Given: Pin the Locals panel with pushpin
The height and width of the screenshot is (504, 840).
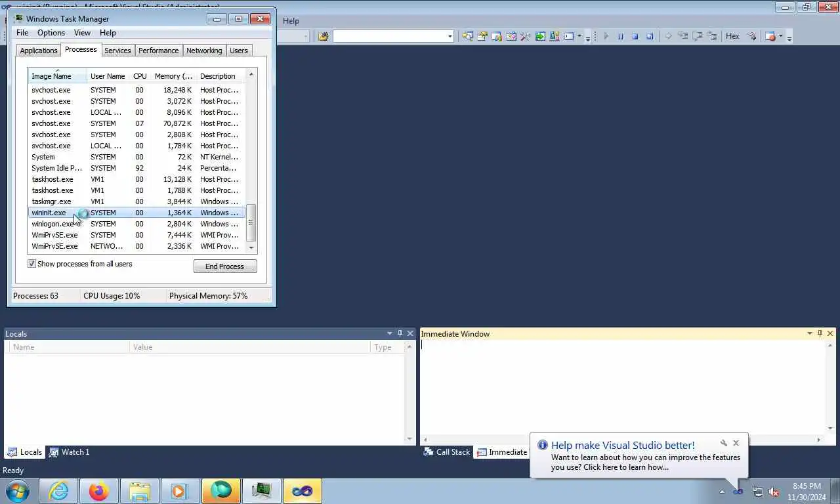Looking at the screenshot, I should (x=400, y=333).
